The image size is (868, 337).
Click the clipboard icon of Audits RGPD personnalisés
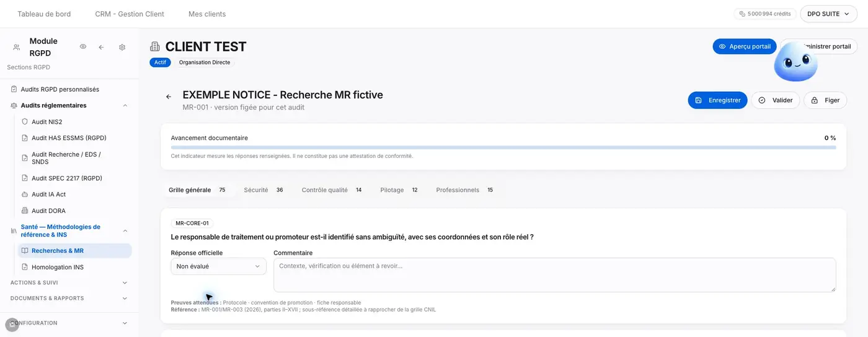coord(14,89)
